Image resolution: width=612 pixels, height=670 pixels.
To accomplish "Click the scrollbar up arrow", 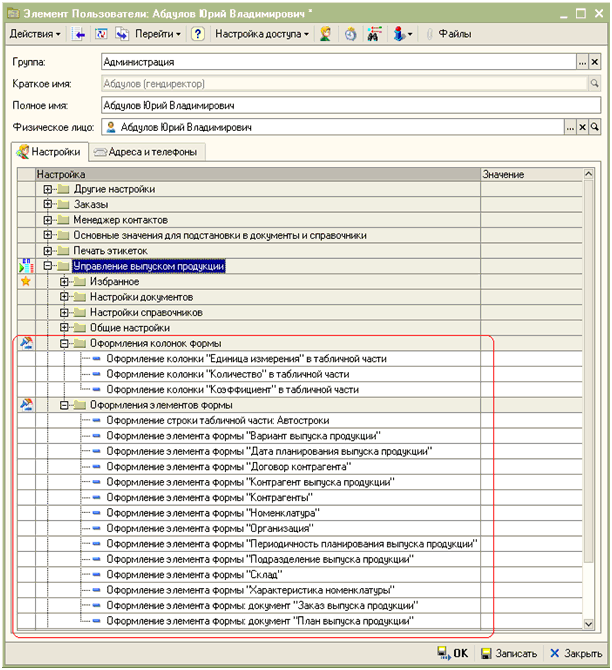I will [588, 174].
